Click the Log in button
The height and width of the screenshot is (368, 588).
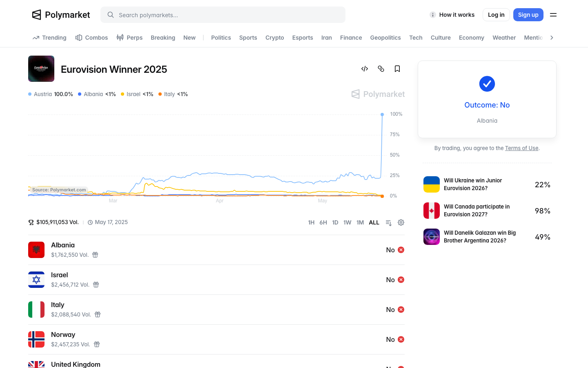[496, 15]
